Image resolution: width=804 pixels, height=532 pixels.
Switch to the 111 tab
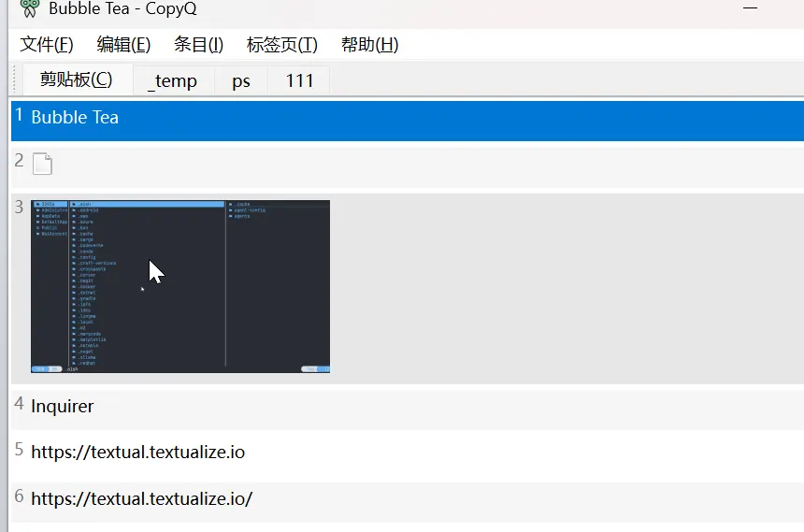pos(299,80)
